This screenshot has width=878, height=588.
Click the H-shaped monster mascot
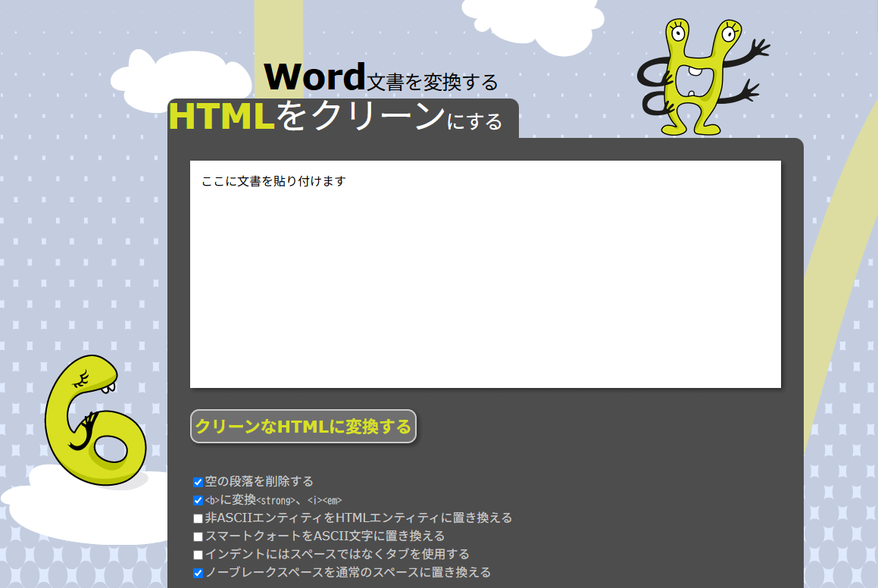pyautogui.click(x=702, y=77)
